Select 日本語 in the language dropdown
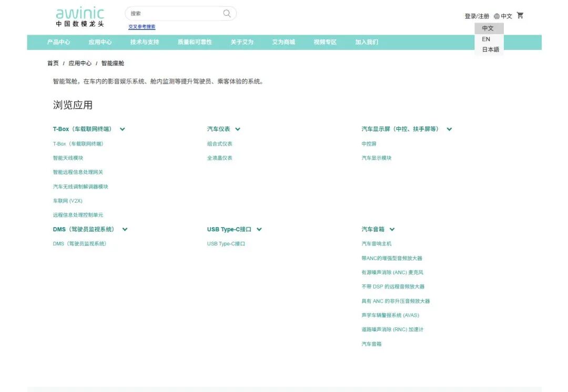The height and width of the screenshot is (392, 568). tap(489, 49)
